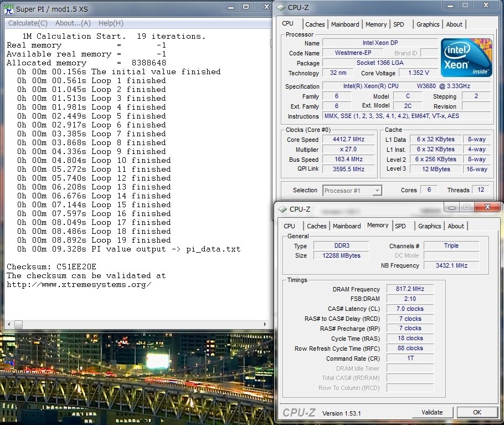
Task: Switch to Caches tab in upper CPU-Z window
Action: (x=315, y=24)
